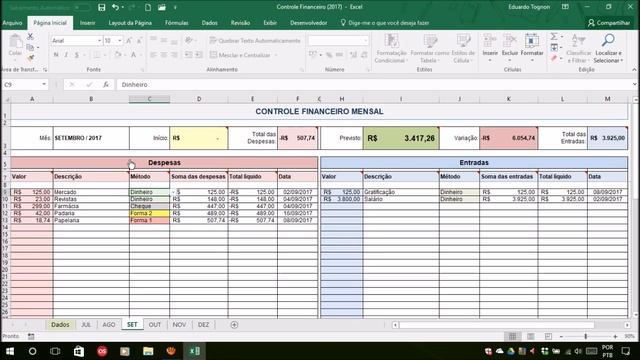
Task: Decrease indent in the Alinhamento group
Action: tap(188, 55)
